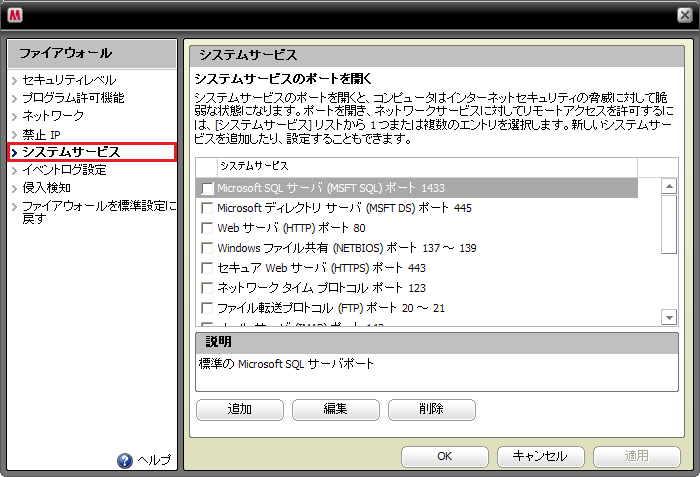Select プログラム許可機能 in the sidebar
The width and height of the screenshot is (700, 477).
tap(73, 98)
